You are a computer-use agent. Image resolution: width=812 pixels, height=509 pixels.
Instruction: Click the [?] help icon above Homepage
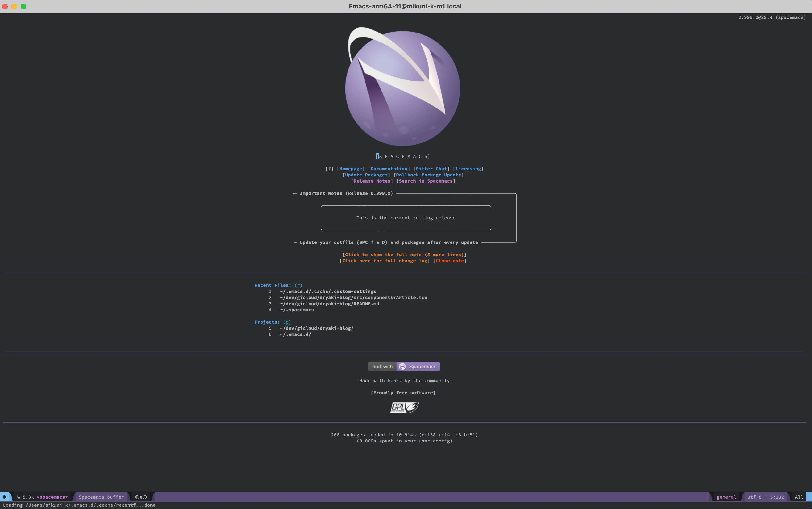[x=329, y=169]
